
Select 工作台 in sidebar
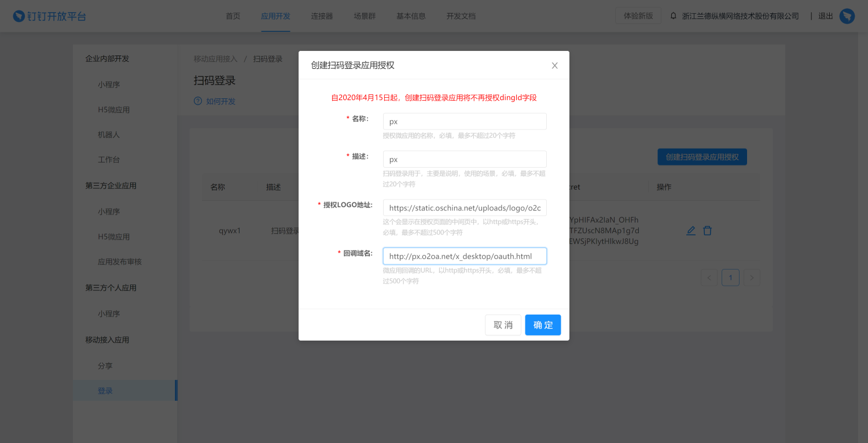coord(109,160)
